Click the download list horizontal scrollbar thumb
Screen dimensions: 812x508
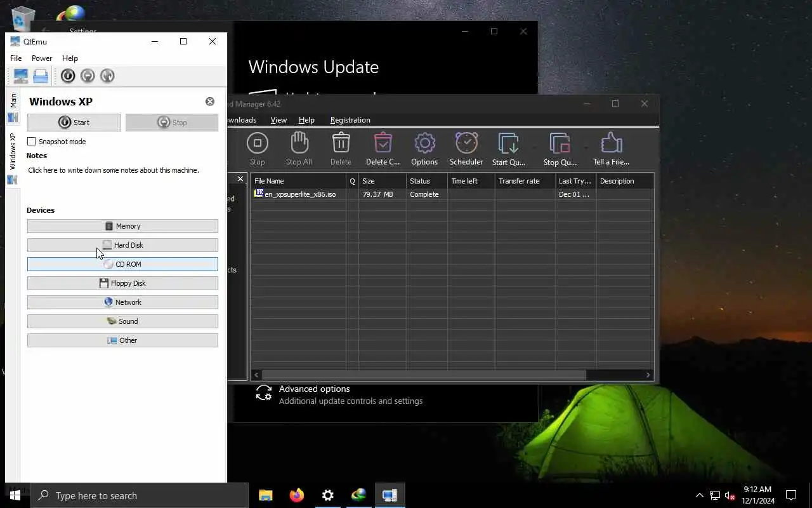click(x=424, y=375)
